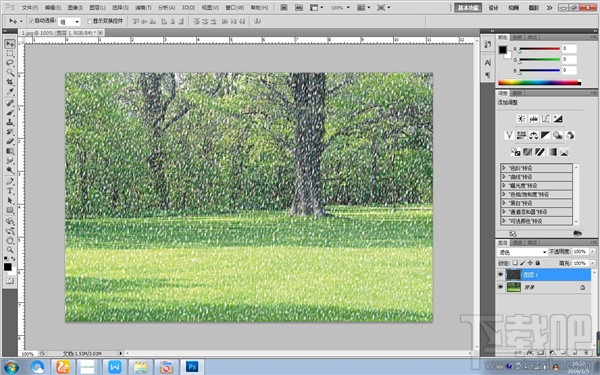600x375 pixels.
Task: Open Photoshop from the Windows taskbar
Action: 192,367
